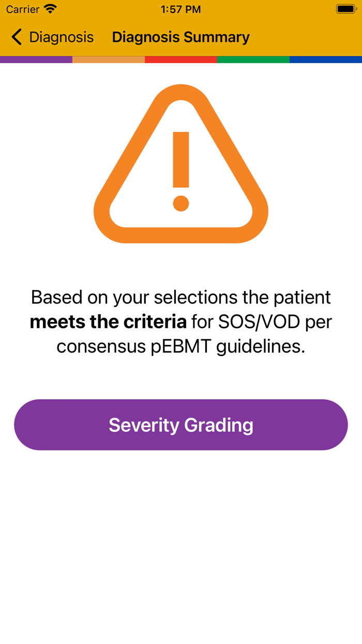
Task: Tap the back chevron arrow in navigation bar
Action: click(x=16, y=37)
